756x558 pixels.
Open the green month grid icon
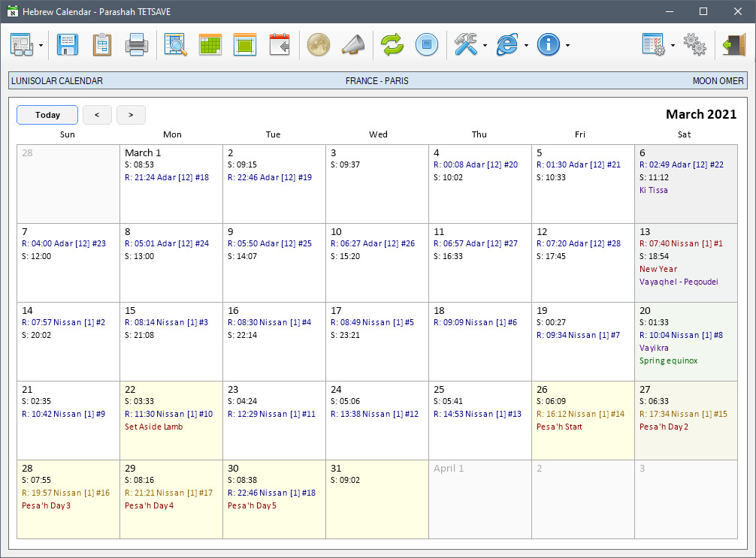tap(210, 45)
